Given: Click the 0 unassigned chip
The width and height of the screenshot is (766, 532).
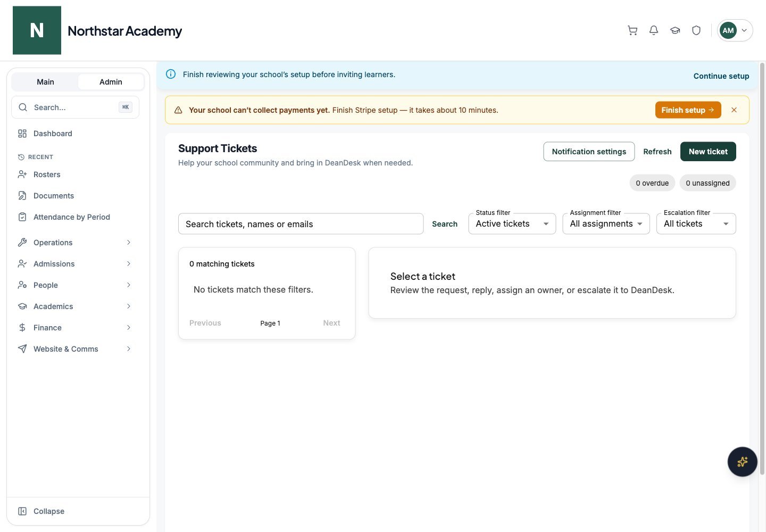Looking at the screenshot, I should 707,183.
